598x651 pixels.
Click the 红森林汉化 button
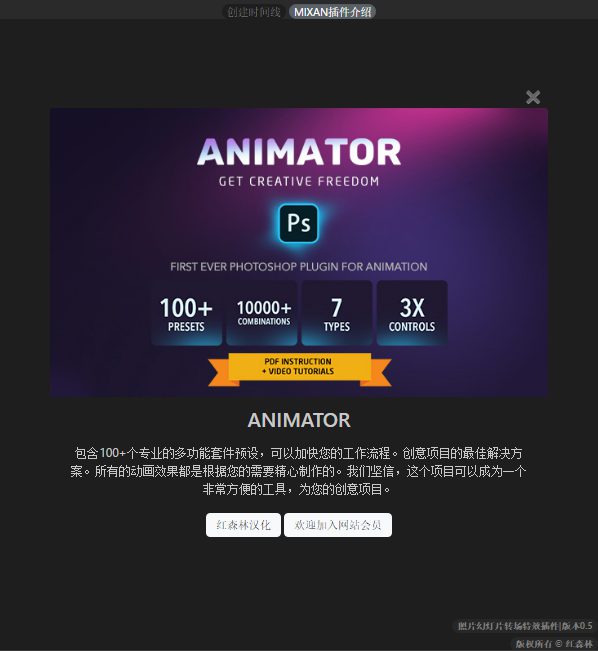[243, 525]
